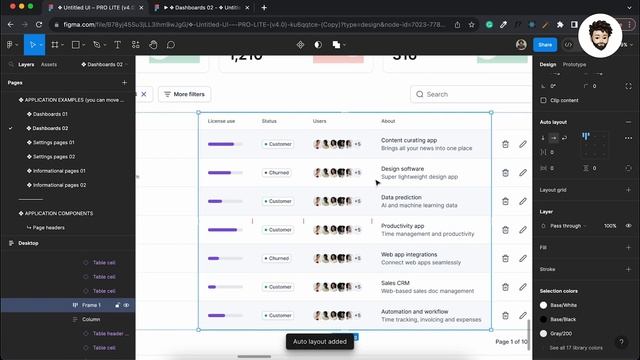The width and height of the screenshot is (640, 360).
Task: Open the Dashboards 01 page
Action: point(50,114)
